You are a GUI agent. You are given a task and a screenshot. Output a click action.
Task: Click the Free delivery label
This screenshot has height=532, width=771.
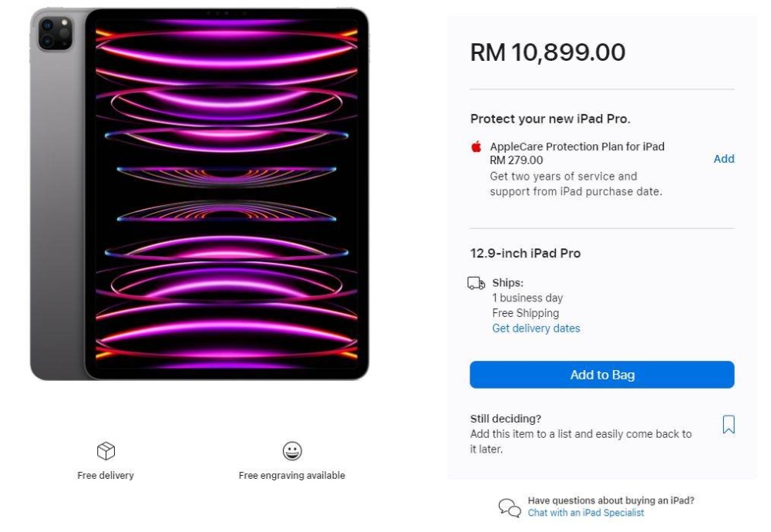tap(106, 476)
